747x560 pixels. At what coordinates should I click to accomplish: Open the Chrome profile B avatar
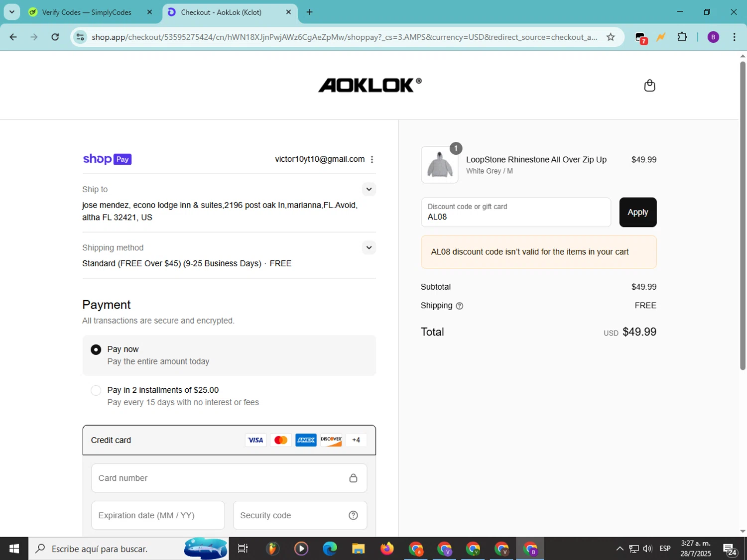coord(713,37)
